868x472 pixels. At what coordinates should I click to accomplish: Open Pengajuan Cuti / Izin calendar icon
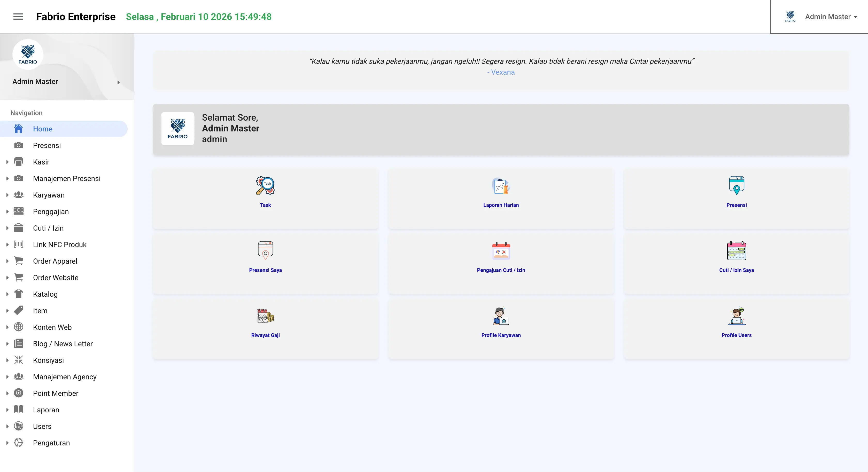501,251
